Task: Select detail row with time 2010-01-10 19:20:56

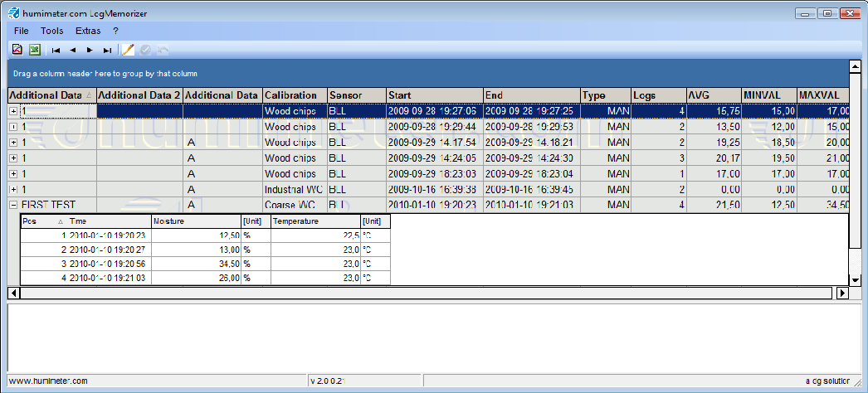Action: point(205,264)
